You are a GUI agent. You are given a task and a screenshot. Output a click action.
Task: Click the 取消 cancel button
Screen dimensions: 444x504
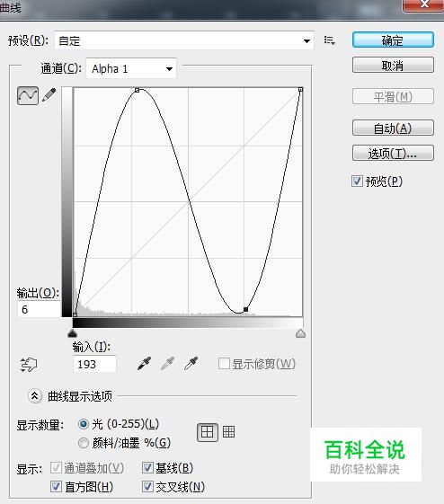tap(393, 66)
